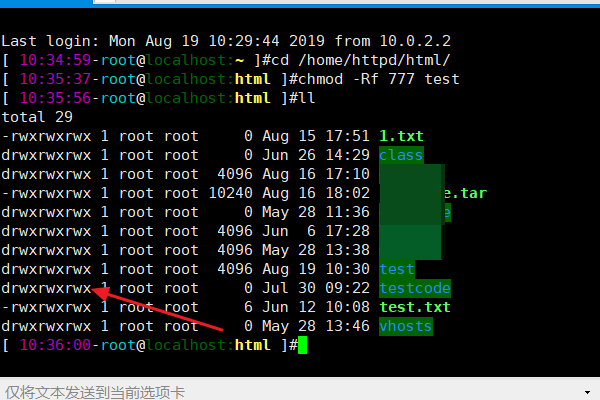Click the permissions string at the red arrow tip

coord(48,288)
